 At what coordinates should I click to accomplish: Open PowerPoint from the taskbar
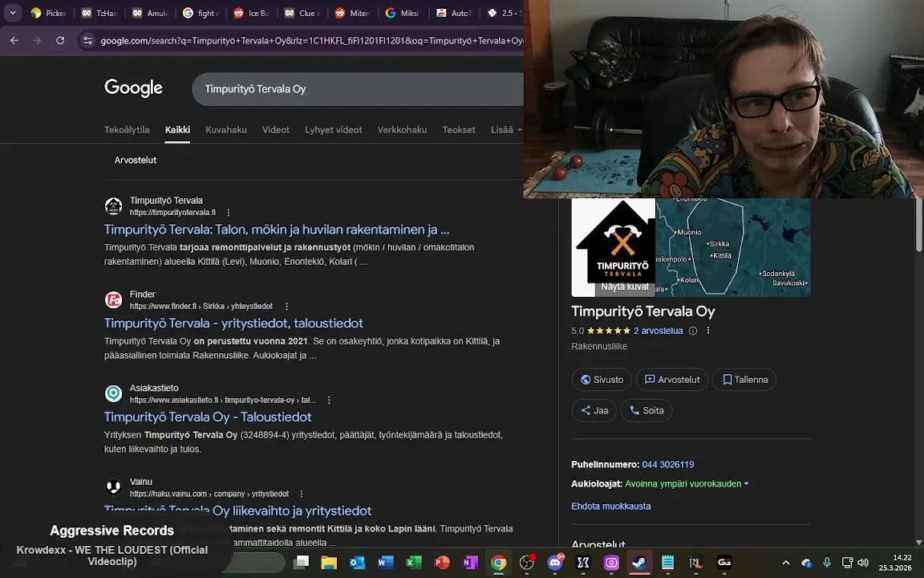point(442,563)
